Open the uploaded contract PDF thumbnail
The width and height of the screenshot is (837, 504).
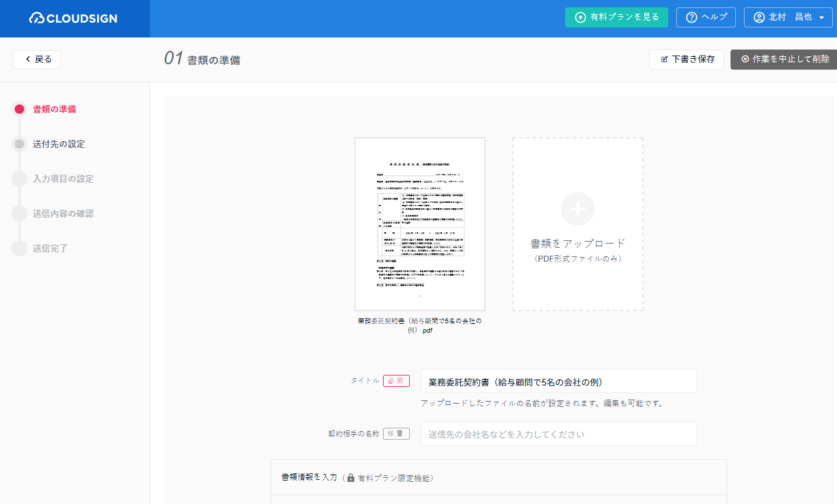tap(420, 224)
